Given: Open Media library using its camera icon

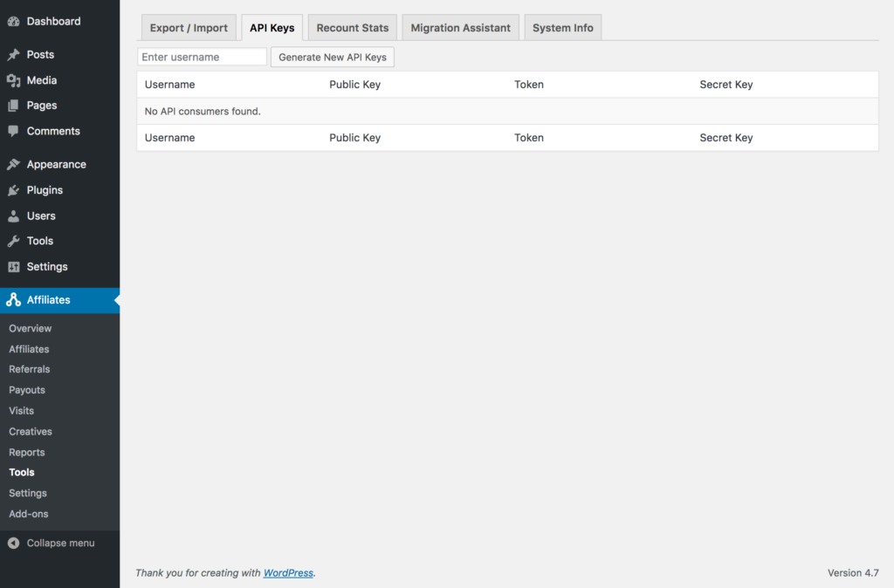Looking at the screenshot, I should (x=16, y=79).
